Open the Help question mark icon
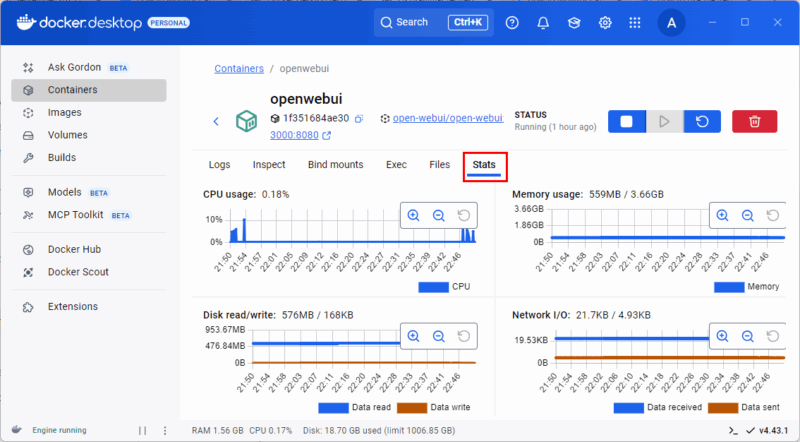 pos(512,22)
